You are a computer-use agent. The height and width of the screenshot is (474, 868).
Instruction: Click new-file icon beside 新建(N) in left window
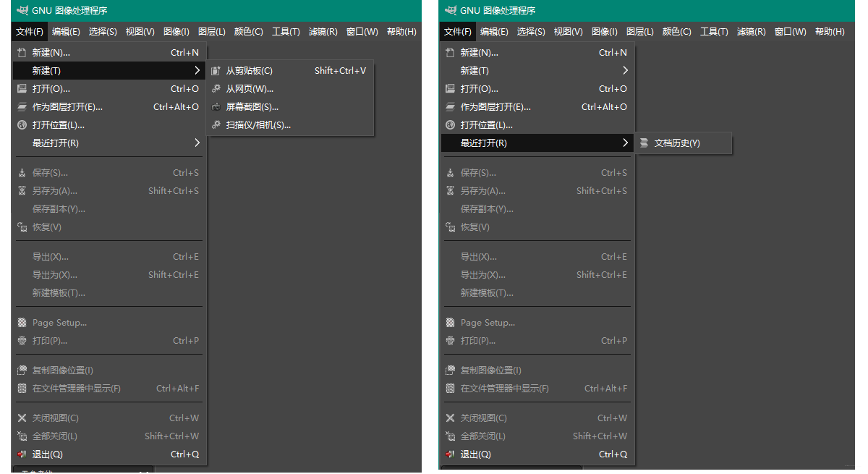22,52
